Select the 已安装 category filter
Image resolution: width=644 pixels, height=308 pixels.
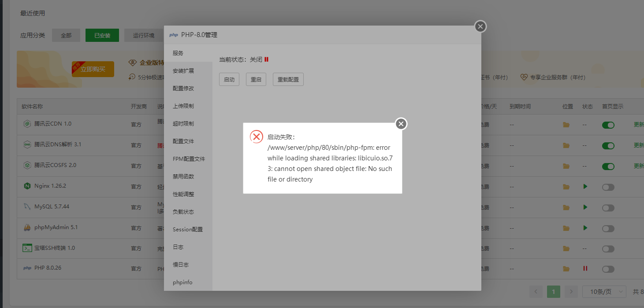[102, 35]
